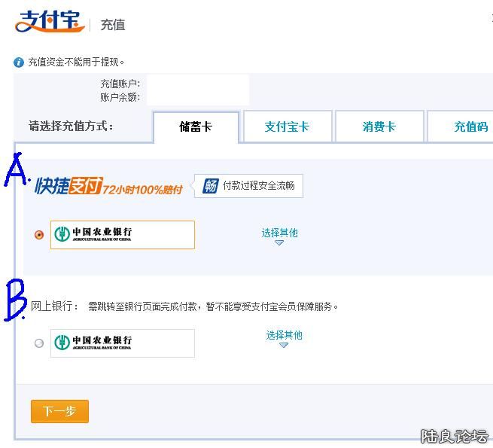Select the 快捷支付 Agricultural Bank radio button
The height and width of the screenshot is (448, 493).
(39, 235)
